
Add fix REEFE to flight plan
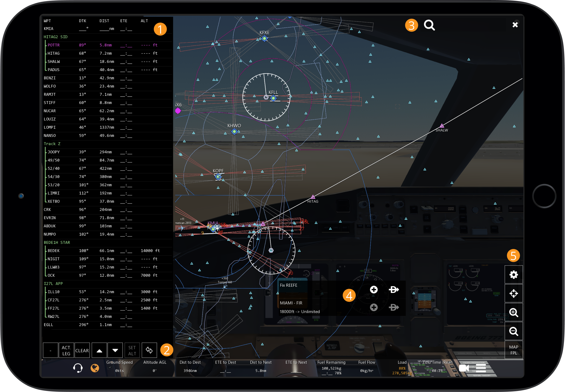374,289
